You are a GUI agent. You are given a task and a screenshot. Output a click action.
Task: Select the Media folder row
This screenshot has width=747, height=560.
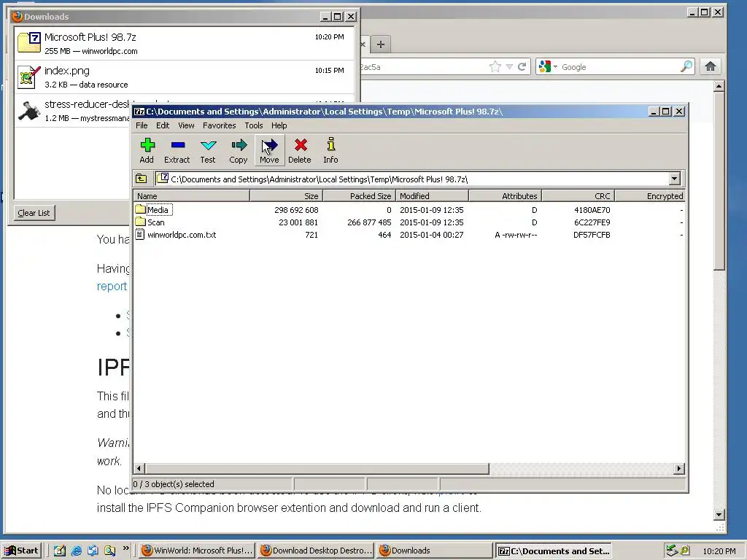point(409,210)
